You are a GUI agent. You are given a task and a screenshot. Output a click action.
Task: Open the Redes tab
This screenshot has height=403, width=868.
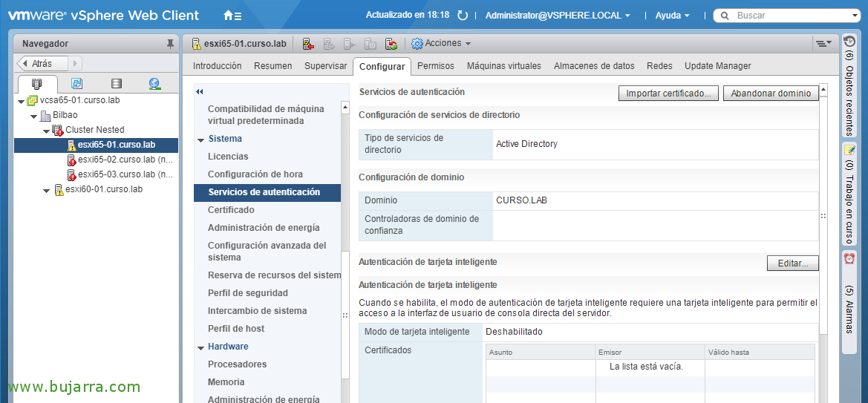click(x=659, y=66)
